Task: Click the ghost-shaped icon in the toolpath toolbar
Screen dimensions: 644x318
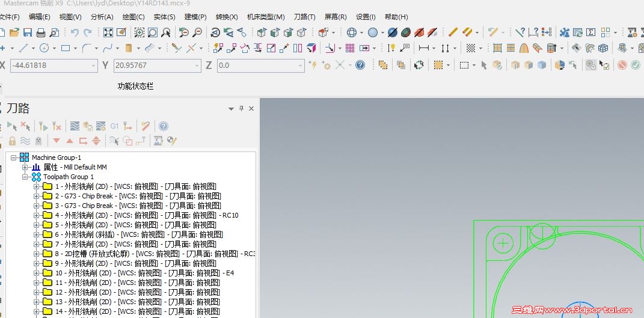Action: click(x=38, y=141)
